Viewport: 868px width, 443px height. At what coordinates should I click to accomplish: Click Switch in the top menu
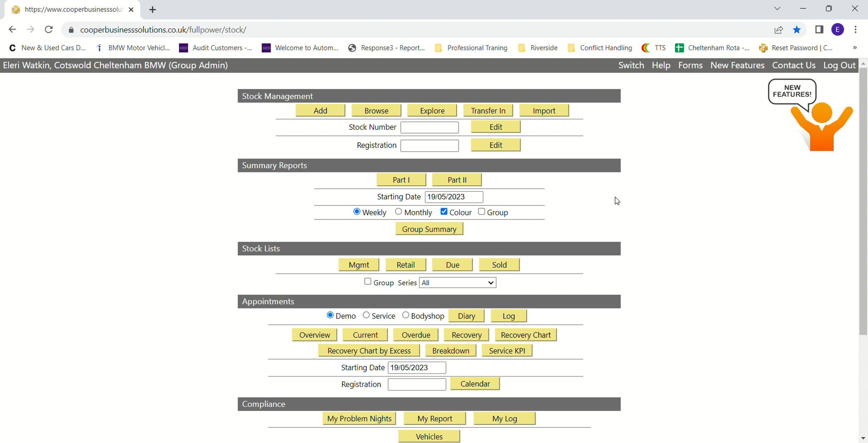tap(631, 65)
